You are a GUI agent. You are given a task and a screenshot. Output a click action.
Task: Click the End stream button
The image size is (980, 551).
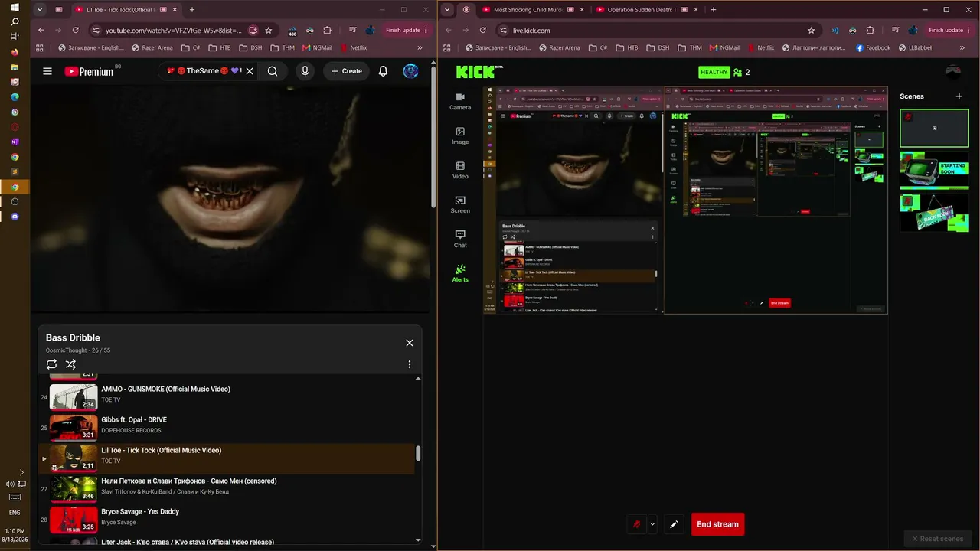tap(717, 524)
